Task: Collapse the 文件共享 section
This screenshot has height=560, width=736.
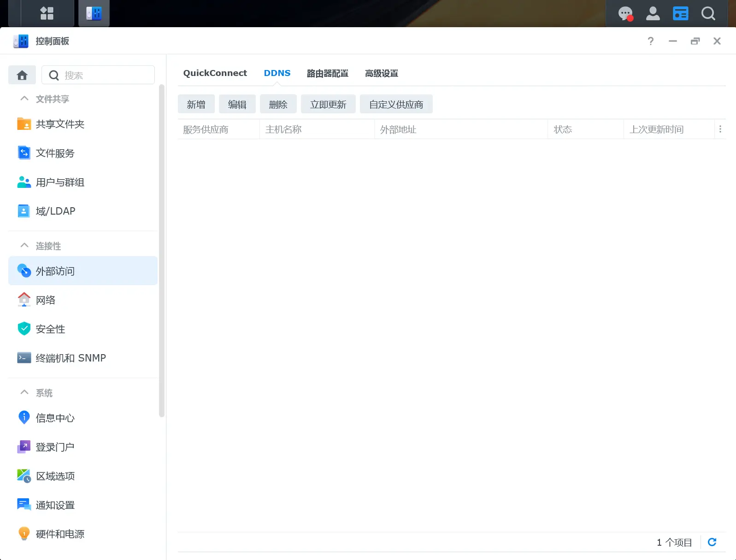Action: 24,99
